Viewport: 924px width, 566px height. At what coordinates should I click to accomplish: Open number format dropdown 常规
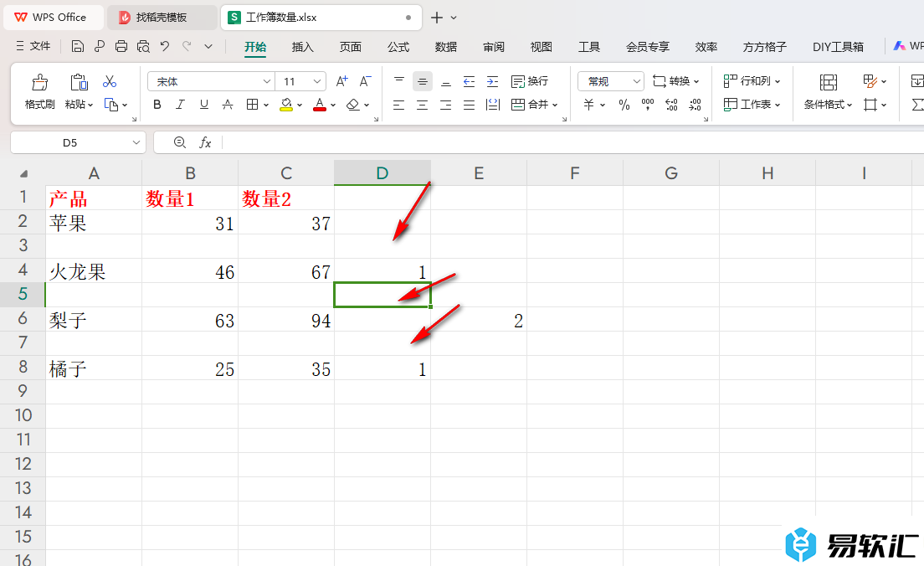(x=636, y=81)
